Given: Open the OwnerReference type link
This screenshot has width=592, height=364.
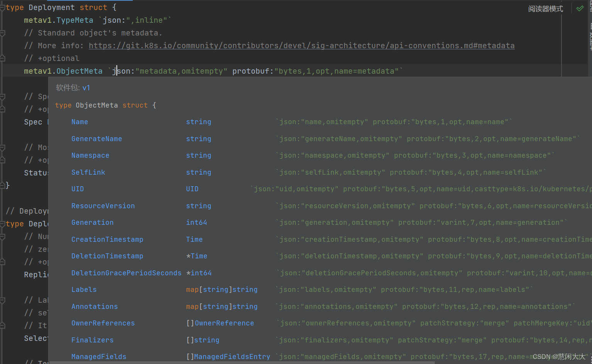Looking at the screenshot, I should (224, 323).
